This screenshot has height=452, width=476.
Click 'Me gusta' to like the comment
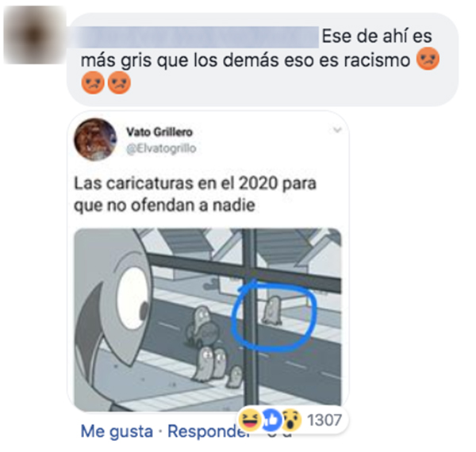click(x=117, y=431)
